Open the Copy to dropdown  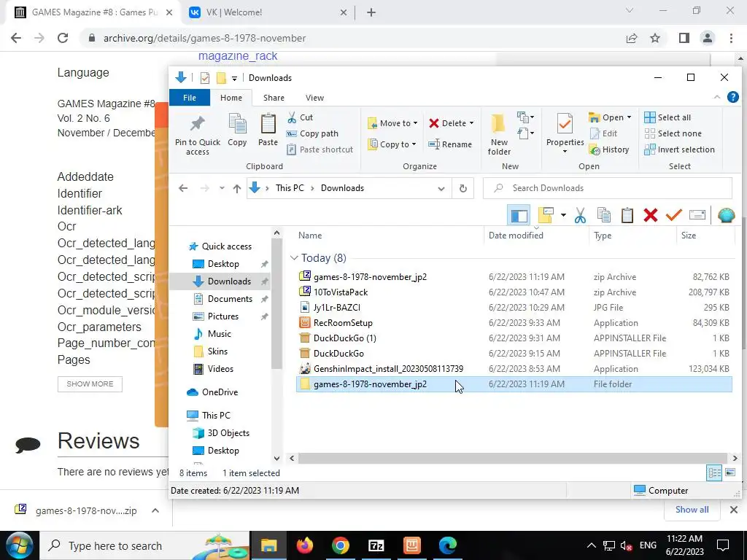click(392, 144)
